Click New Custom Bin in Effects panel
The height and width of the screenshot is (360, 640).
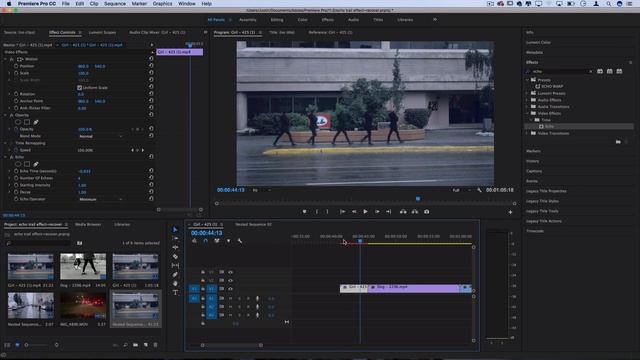[618, 142]
